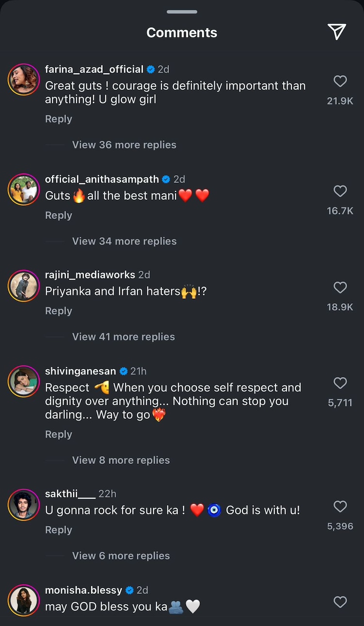Like rajini_mediaworks' comment

click(x=340, y=287)
